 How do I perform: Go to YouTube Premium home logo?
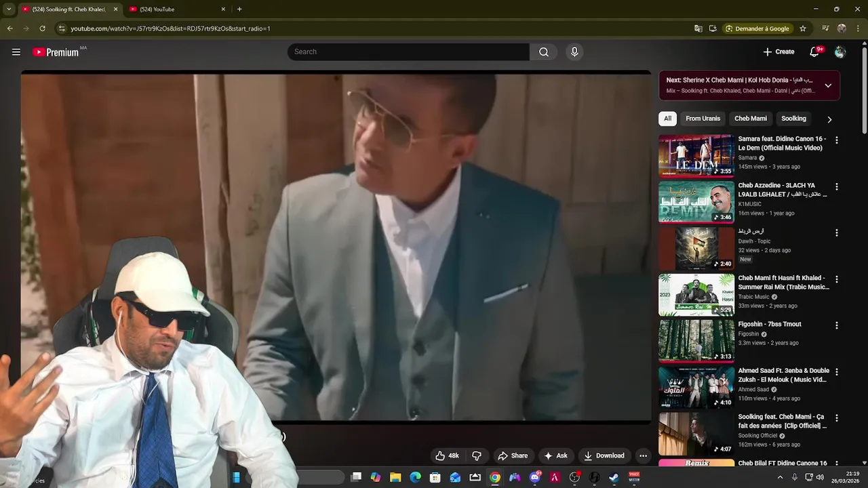56,52
